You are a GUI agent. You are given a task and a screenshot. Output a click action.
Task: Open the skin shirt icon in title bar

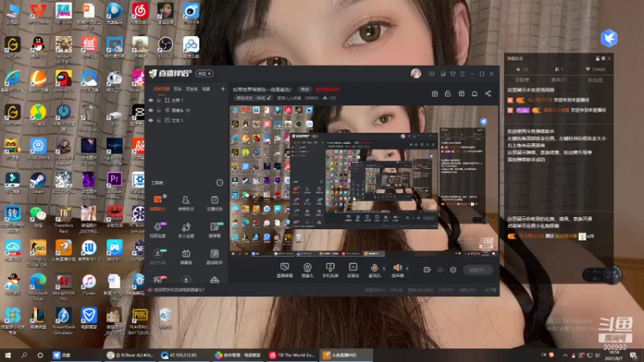click(x=452, y=74)
